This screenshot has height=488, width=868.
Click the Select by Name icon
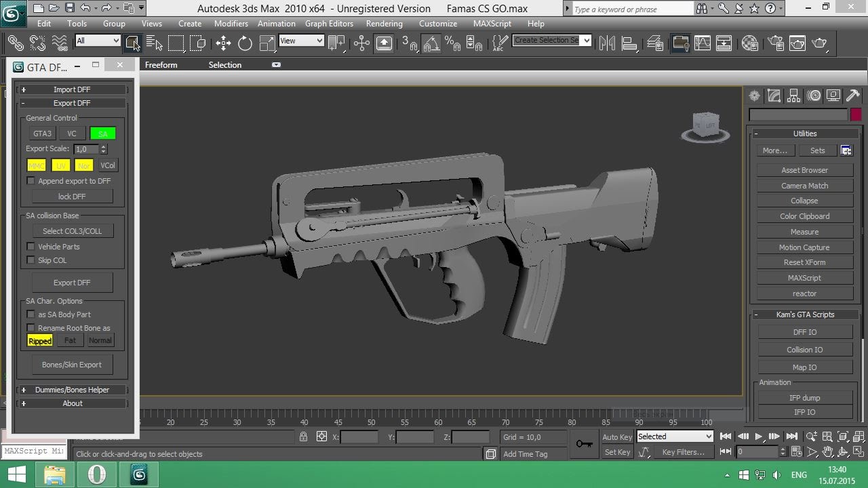154,43
